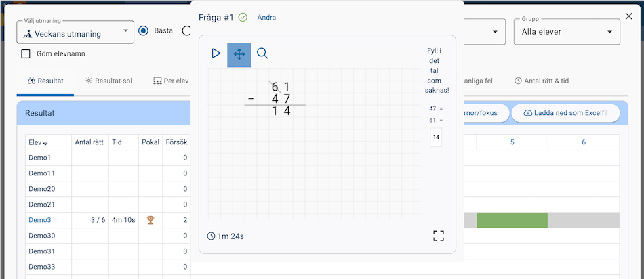
Task: Click the answer box showing 14
Action: (x=436, y=137)
